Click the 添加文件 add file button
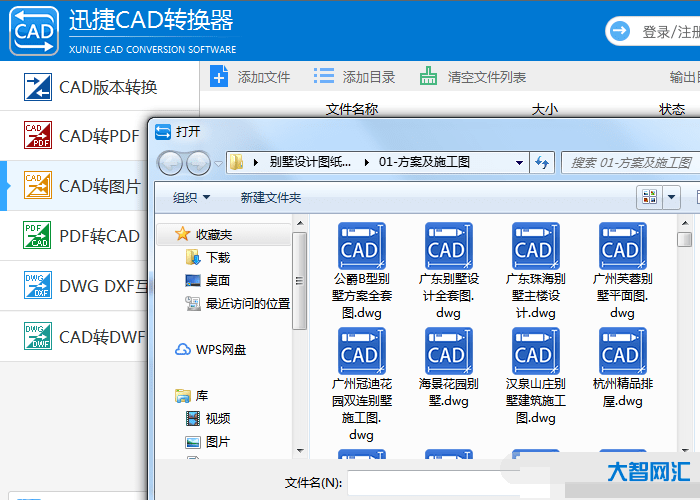700x500 pixels. tap(250, 77)
